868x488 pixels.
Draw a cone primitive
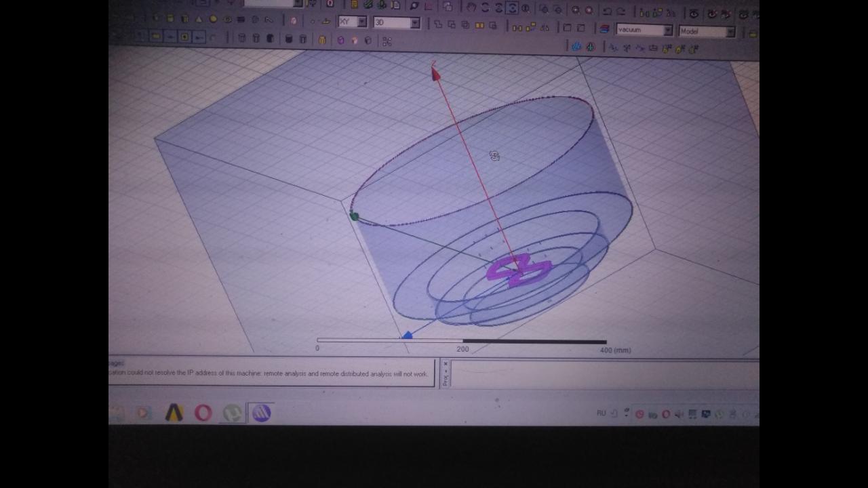(x=199, y=19)
